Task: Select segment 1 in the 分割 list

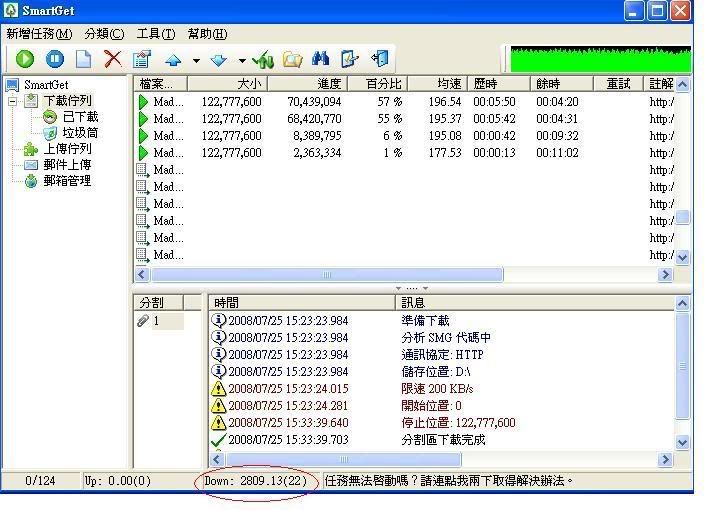Action: (x=160, y=321)
